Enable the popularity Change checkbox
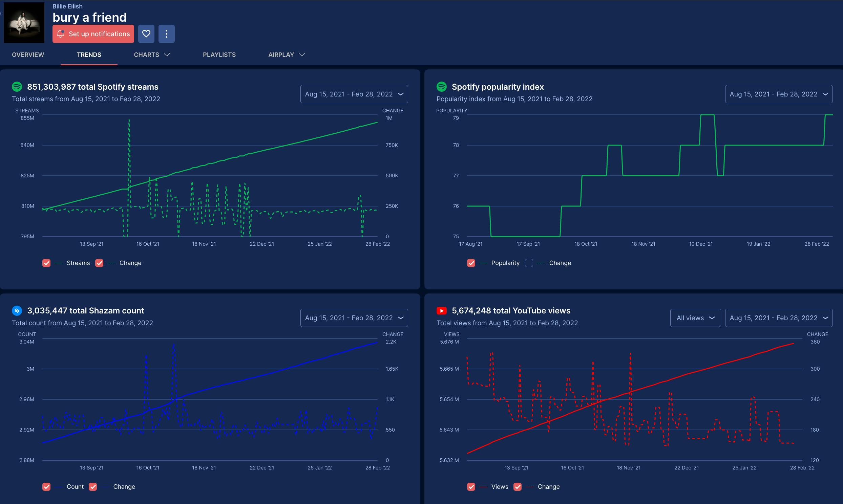Image resolution: width=843 pixels, height=504 pixels. (529, 263)
